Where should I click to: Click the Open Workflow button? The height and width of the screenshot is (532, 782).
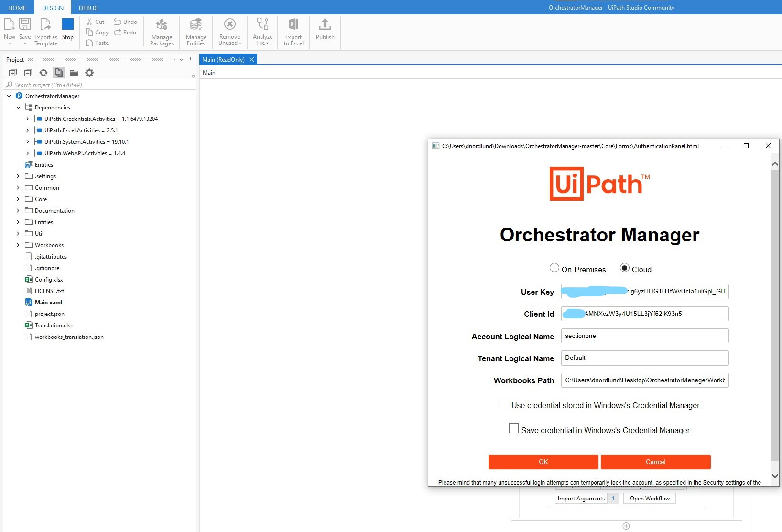click(x=650, y=499)
